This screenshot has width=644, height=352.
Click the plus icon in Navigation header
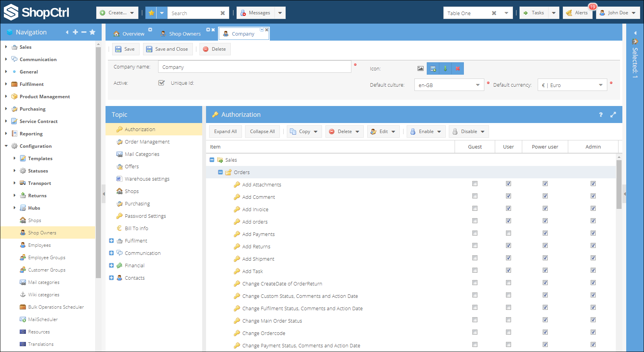click(75, 32)
